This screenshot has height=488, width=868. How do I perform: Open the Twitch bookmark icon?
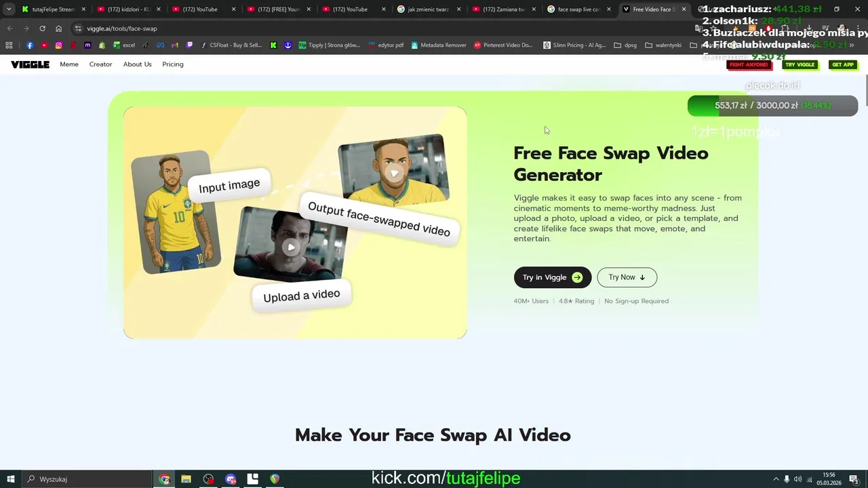[x=189, y=45]
